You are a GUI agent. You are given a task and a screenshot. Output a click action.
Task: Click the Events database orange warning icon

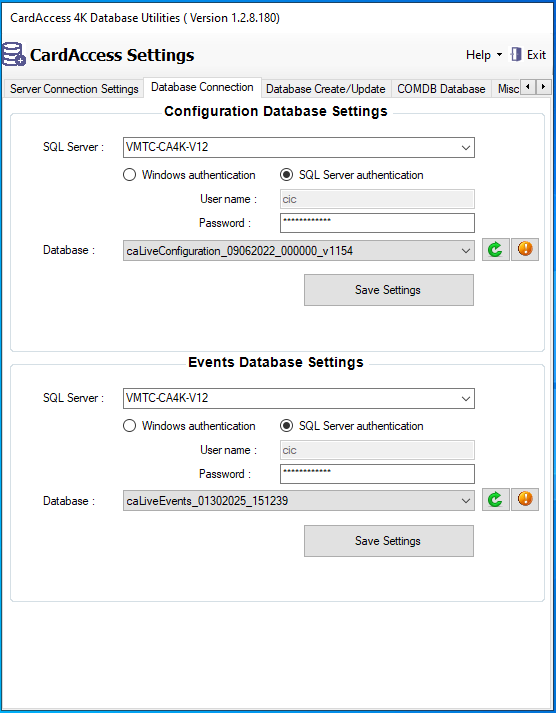[x=525, y=500]
